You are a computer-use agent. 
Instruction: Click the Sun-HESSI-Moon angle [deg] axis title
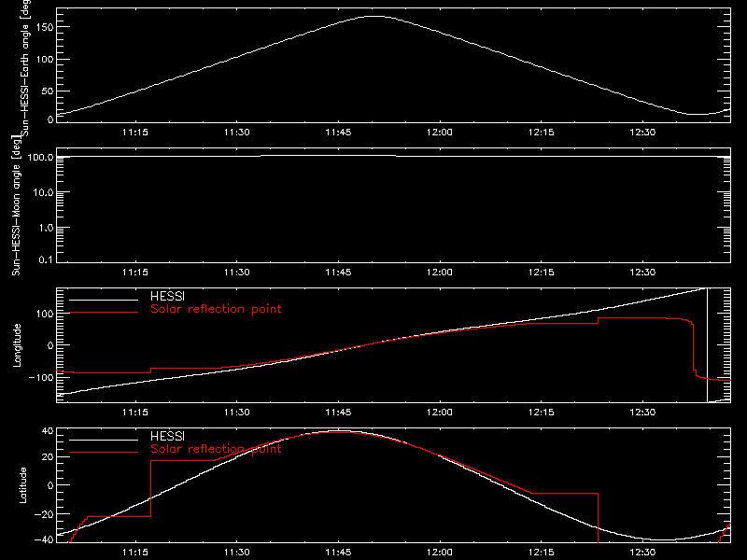pos(16,205)
